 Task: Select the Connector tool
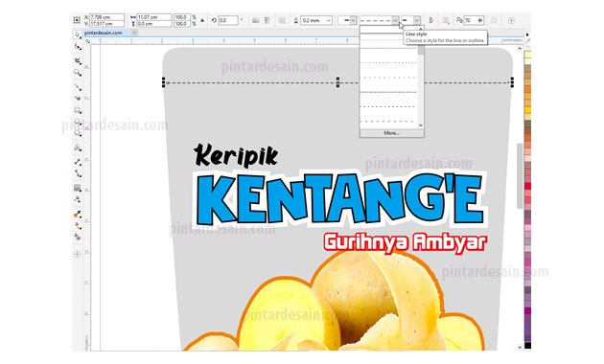pos(78,173)
